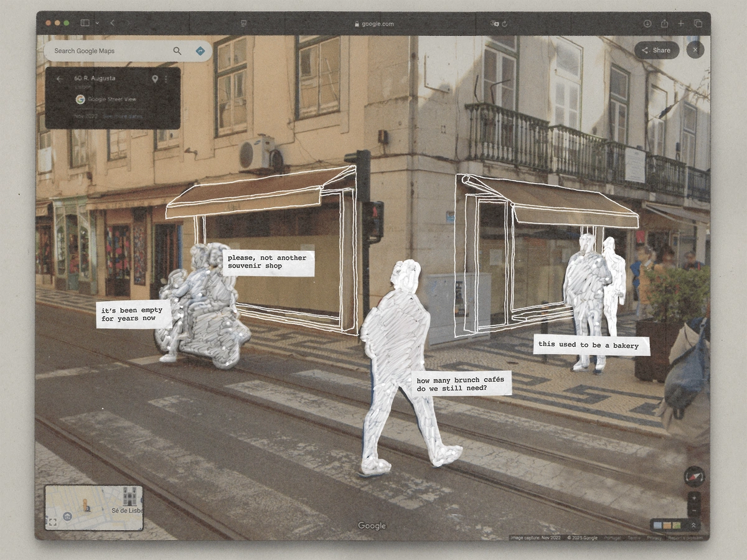
Task: Reload the page using the address bar icon
Action: [504, 24]
